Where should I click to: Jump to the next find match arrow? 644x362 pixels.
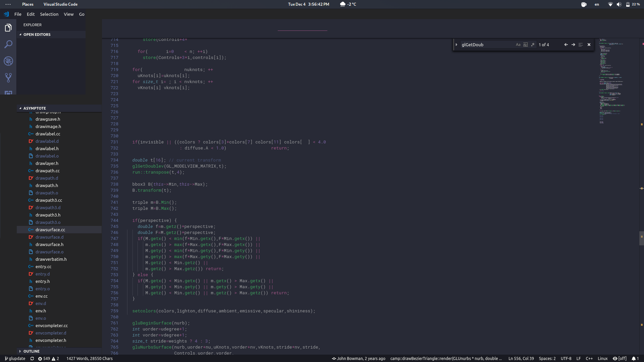pos(573,44)
